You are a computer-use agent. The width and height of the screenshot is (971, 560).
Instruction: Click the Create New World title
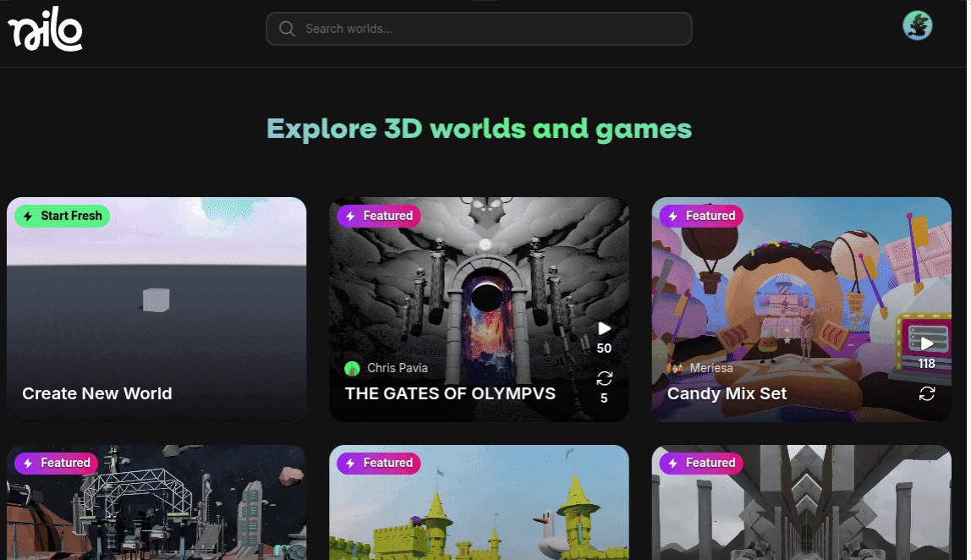[x=97, y=393]
